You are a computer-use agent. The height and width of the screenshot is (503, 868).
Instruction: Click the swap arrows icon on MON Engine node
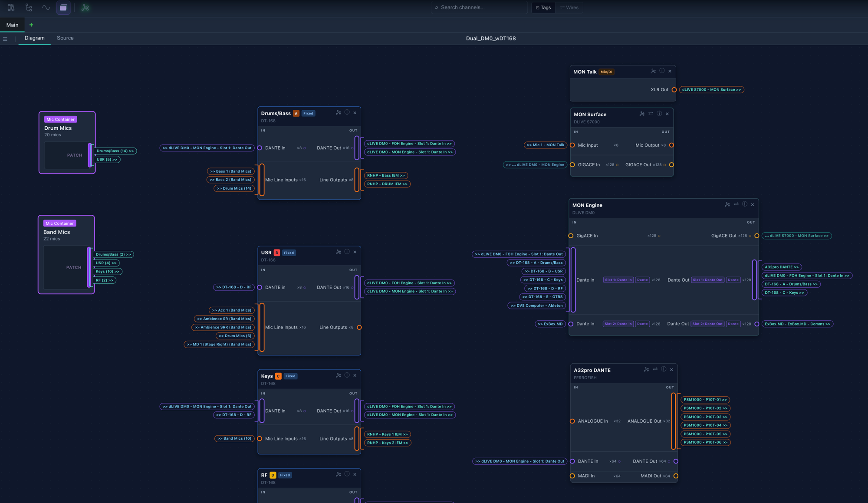click(x=736, y=204)
